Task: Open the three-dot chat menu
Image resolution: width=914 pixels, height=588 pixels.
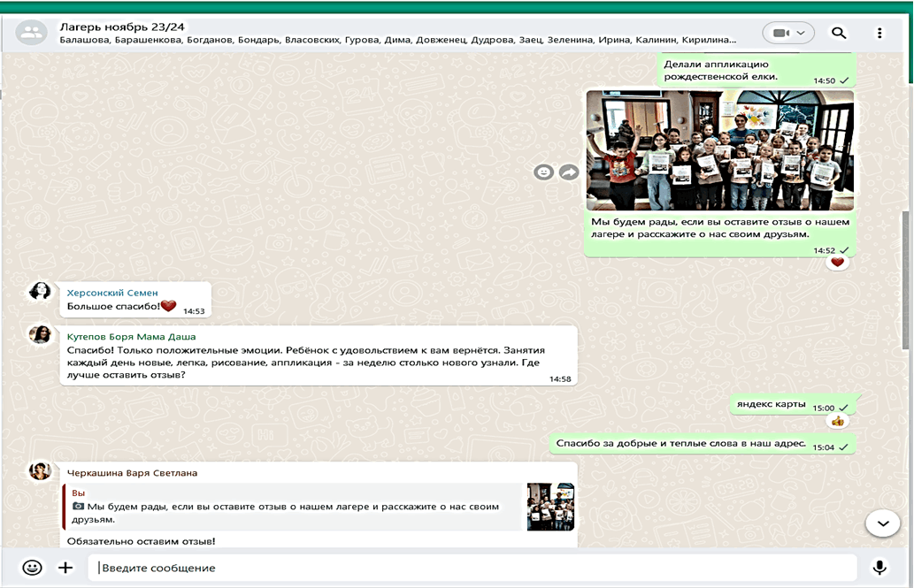Action: tap(879, 34)
